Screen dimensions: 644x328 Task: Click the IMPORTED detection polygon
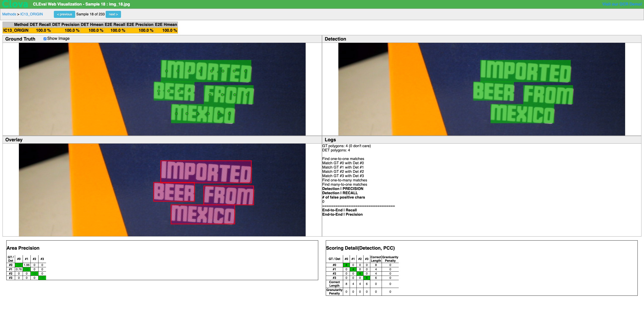(526, 71)
